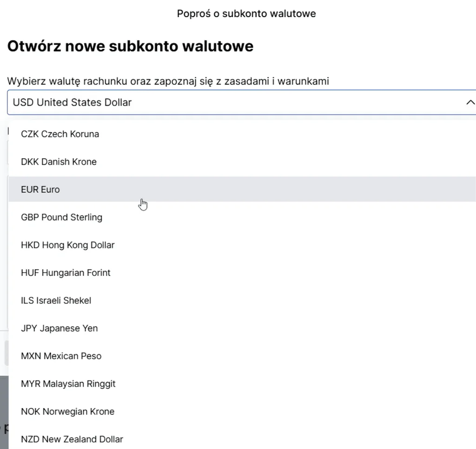Click the 'Wybierz walutę rachunku' label text
Viewport: 476px width, 449px height.
point(67,81)
